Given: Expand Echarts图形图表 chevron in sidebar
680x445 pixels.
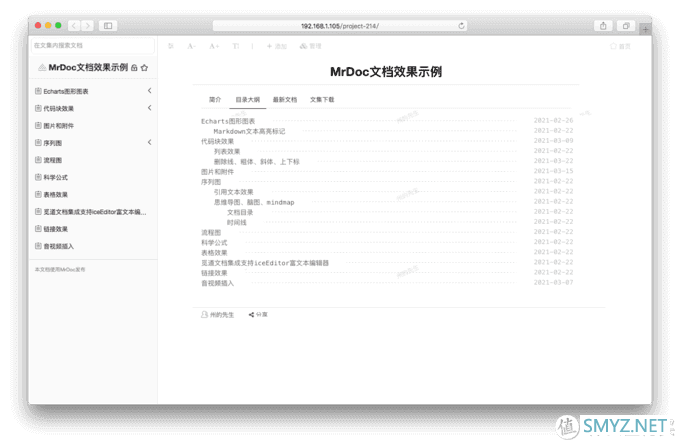Looking at the screenshot, I should (x=149, y=91).
